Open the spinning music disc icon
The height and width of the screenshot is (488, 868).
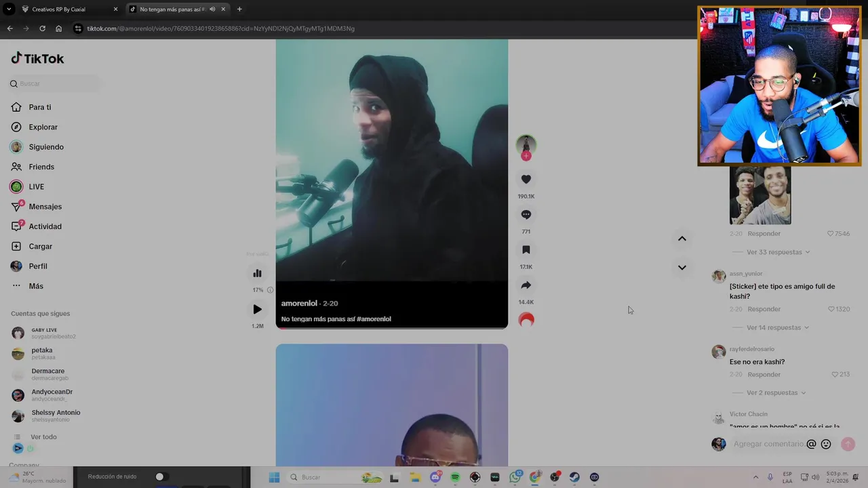pyautogui.click(x=526, y=320)
